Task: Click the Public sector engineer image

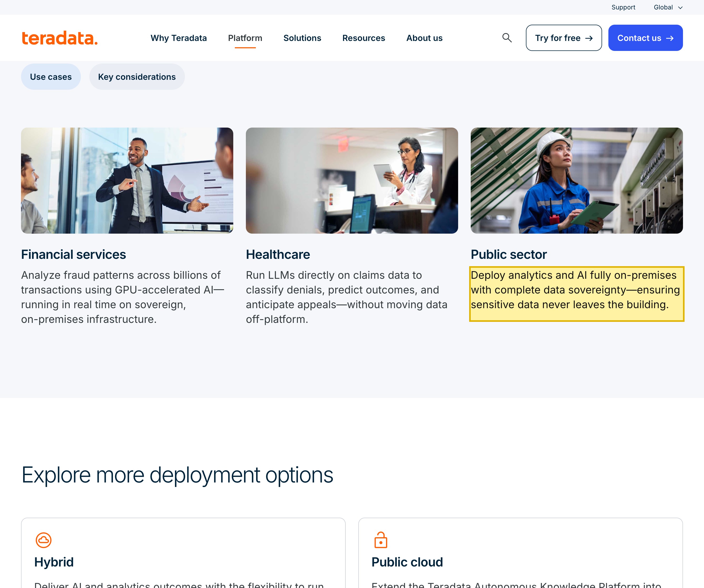Action: coord(577,180)
